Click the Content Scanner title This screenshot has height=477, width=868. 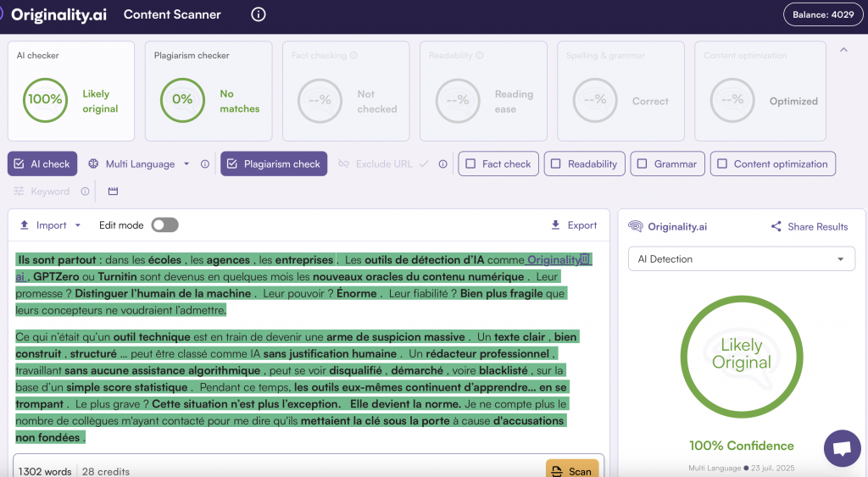pyautogui.click(x=172, y=14)
